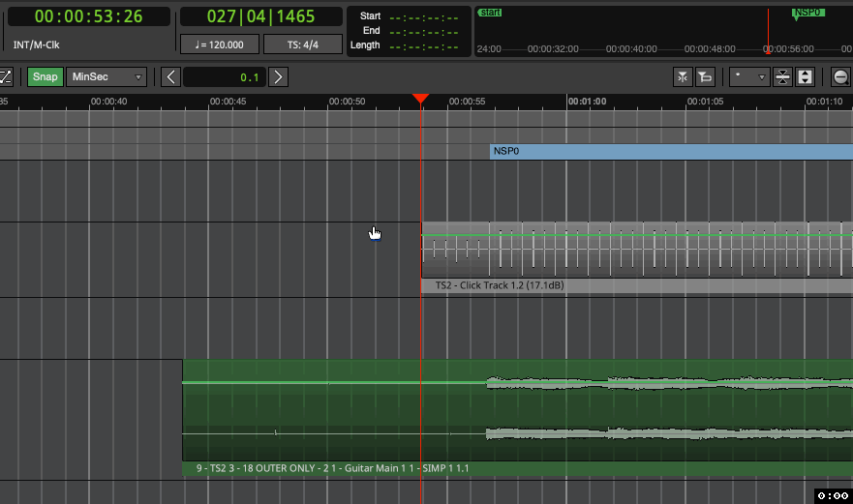Viewport: 853px width, 504px height.
Task: Click the 027|04|1465 bars-beats counter
Action: 260,16
